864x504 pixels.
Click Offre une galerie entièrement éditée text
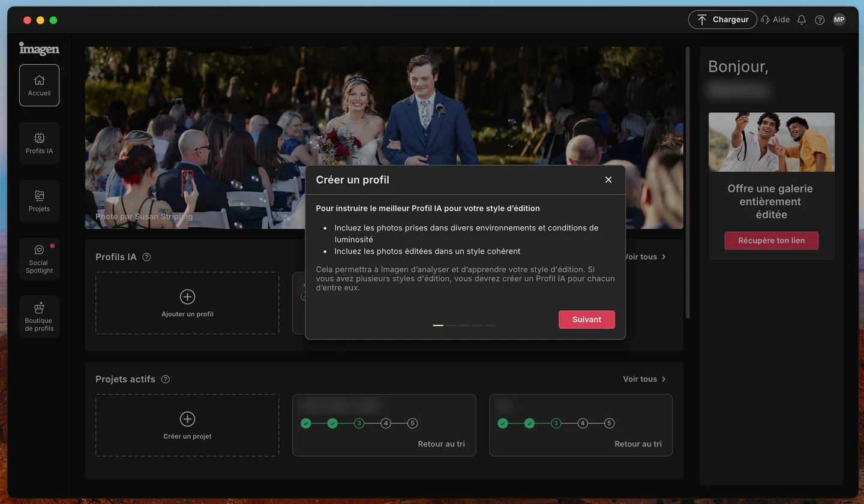point(770,202)
